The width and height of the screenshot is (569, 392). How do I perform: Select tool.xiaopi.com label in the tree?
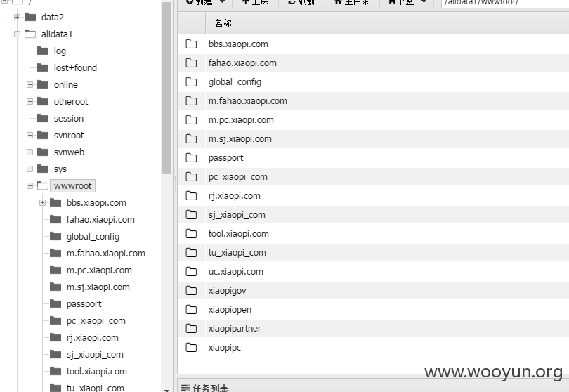pos(96,372)
